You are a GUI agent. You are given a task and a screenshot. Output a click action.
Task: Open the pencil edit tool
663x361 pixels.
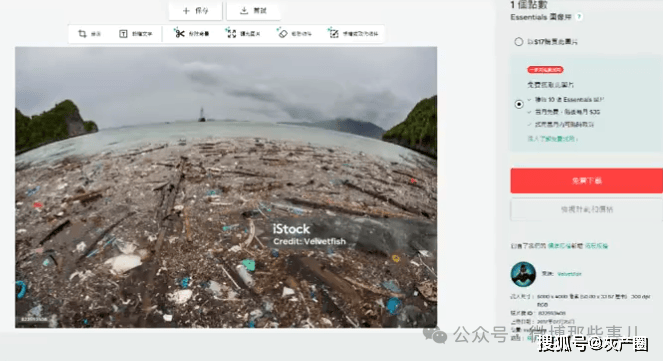tap(334, 33)
